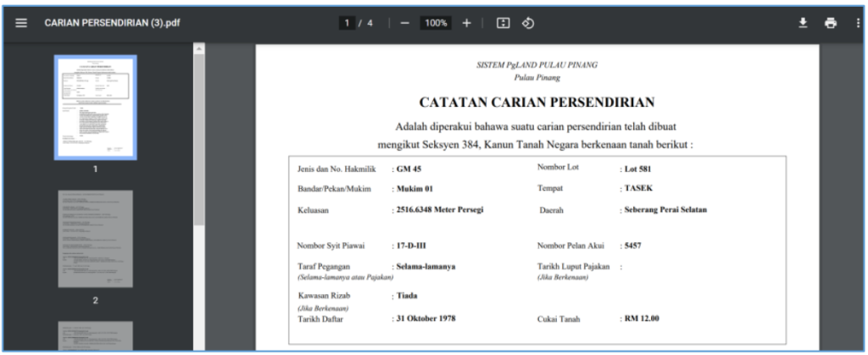Select the page 1 thumbnail
The height and width of the screenshot is (355, 868).
95,107
